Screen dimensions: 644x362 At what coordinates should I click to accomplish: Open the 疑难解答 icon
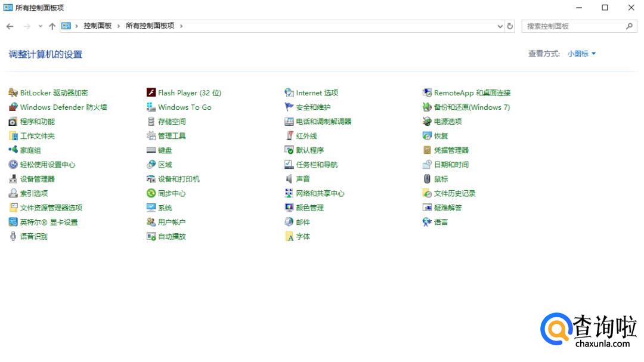click(x=427, y=208)
